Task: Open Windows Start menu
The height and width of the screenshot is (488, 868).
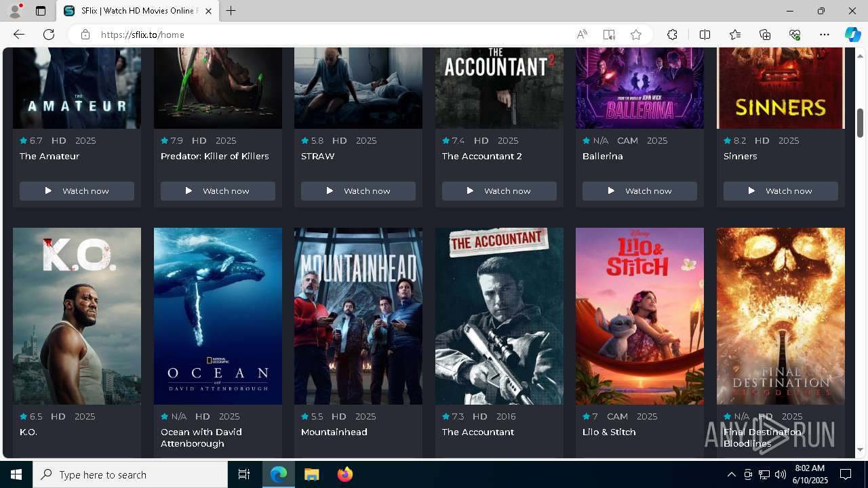Action: coord(16,474)
